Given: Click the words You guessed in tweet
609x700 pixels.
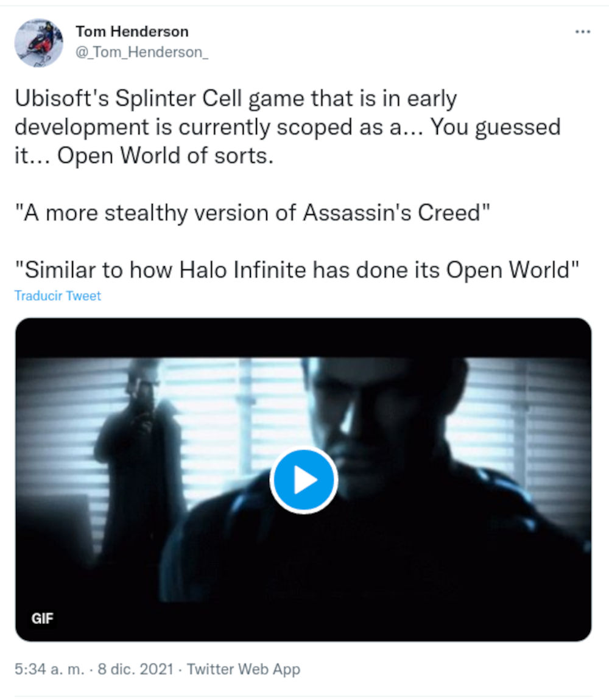Looking at the screenshot, I should [x=495, y=127].
